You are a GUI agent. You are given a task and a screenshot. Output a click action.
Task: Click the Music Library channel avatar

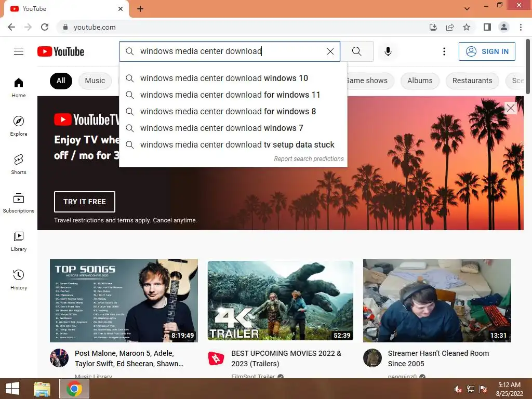click(59, 358)
